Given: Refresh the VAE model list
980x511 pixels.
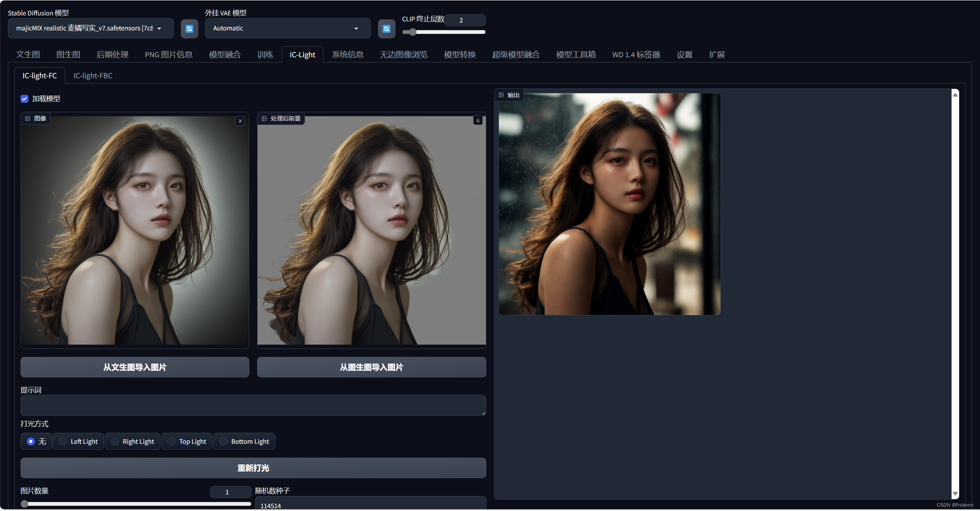Looking at the screenshot, I should click(386, 28).
